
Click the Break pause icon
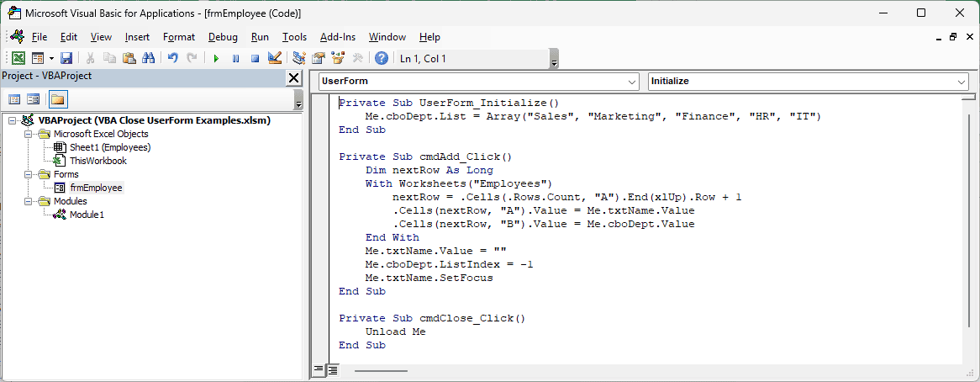click(235, 58)
